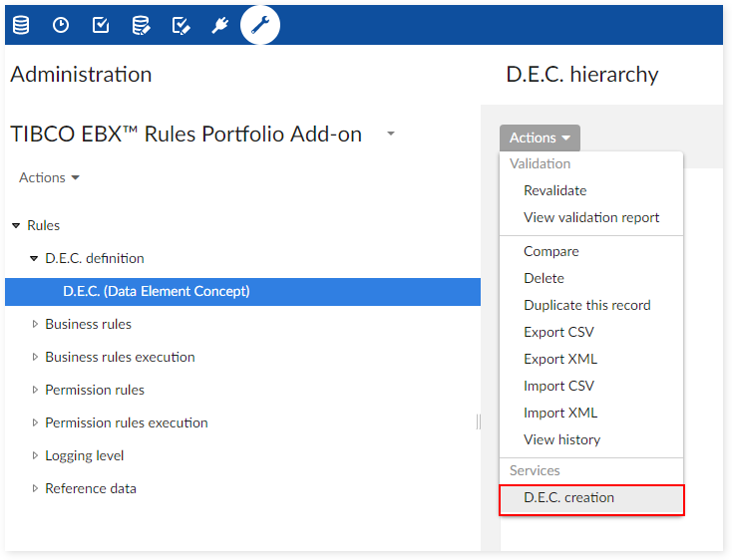The image size is (732, 560).
Task: Click the gray Actions button in D.E.C. hierarchy
Action: pyautogui.click(x=540, y=139)
